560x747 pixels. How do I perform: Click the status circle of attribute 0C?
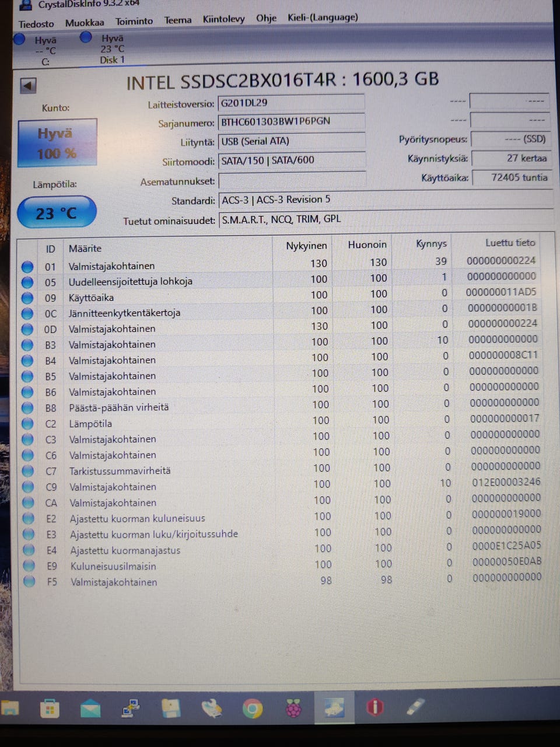click(27, 314)
